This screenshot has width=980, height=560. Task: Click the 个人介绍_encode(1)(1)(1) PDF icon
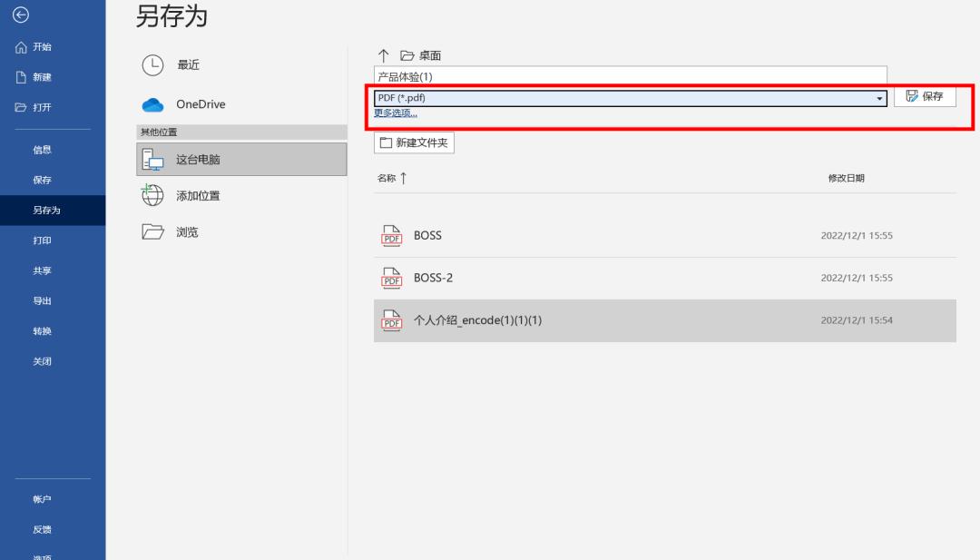392,320
